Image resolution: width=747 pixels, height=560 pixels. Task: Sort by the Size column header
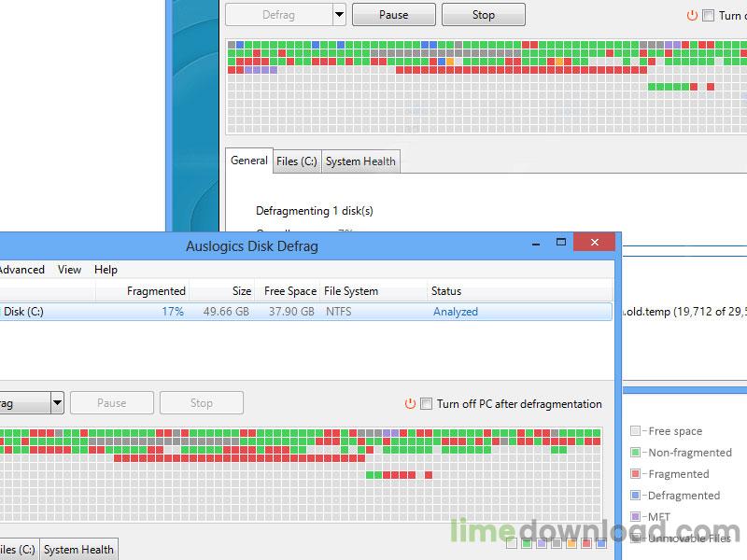coord(222,291)
